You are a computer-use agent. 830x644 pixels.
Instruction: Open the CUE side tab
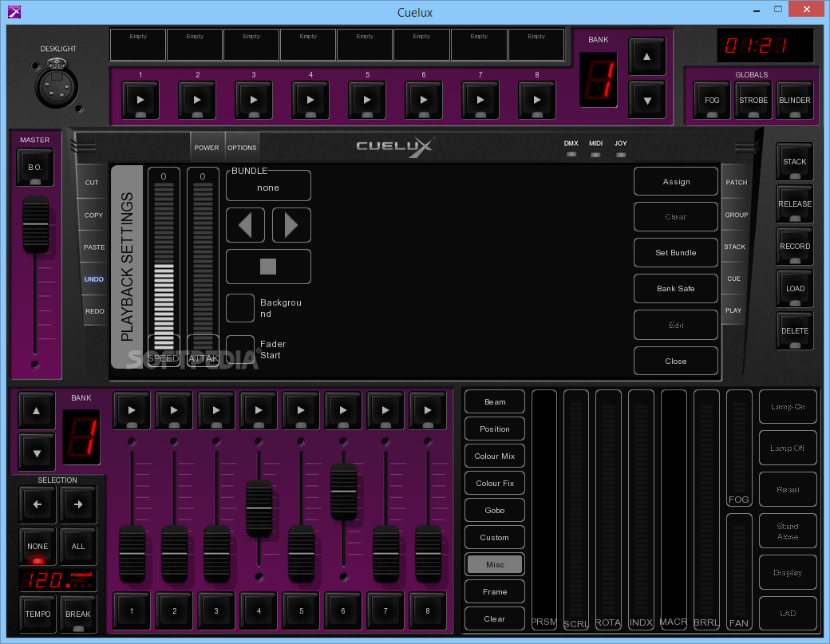coord(733,279)
